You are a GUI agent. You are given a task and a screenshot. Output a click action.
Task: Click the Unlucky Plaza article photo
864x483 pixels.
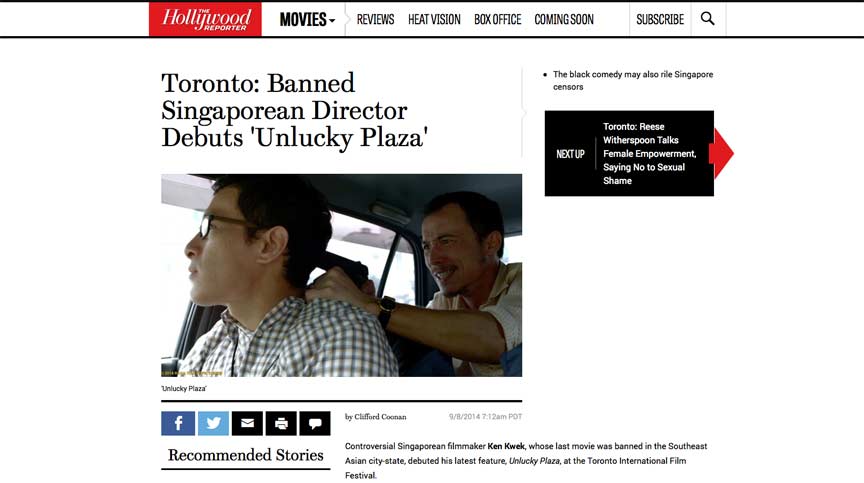(x=342, y=275)
